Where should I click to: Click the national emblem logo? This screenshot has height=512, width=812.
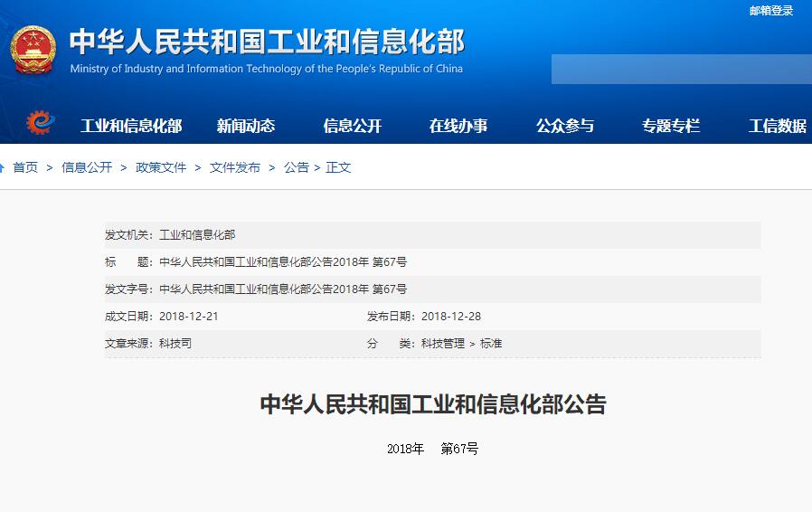33,50
